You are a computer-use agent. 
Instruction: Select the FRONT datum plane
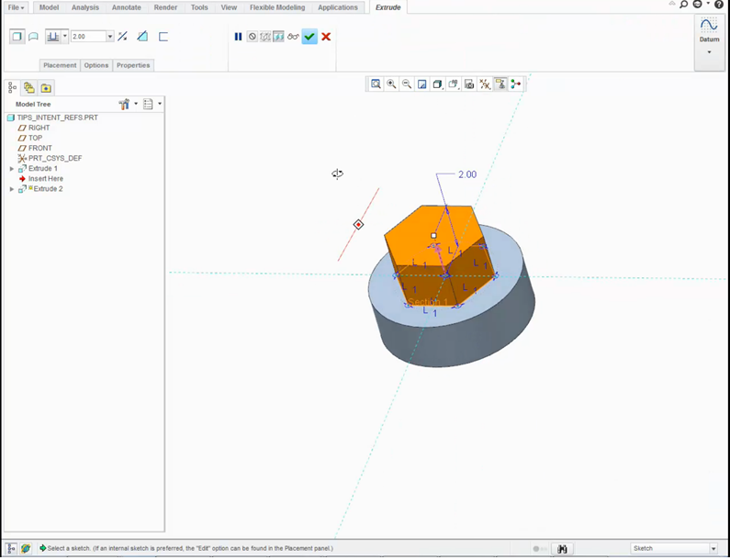tap(40, 148)
